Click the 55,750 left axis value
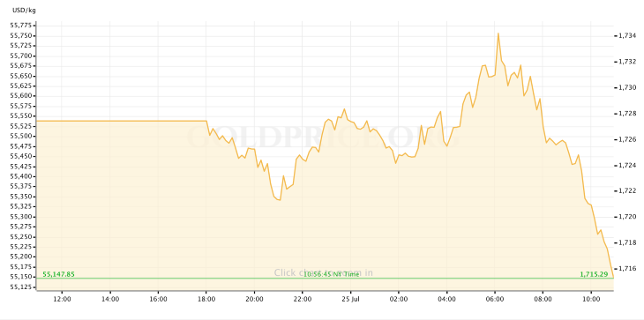 click(22, 35)
